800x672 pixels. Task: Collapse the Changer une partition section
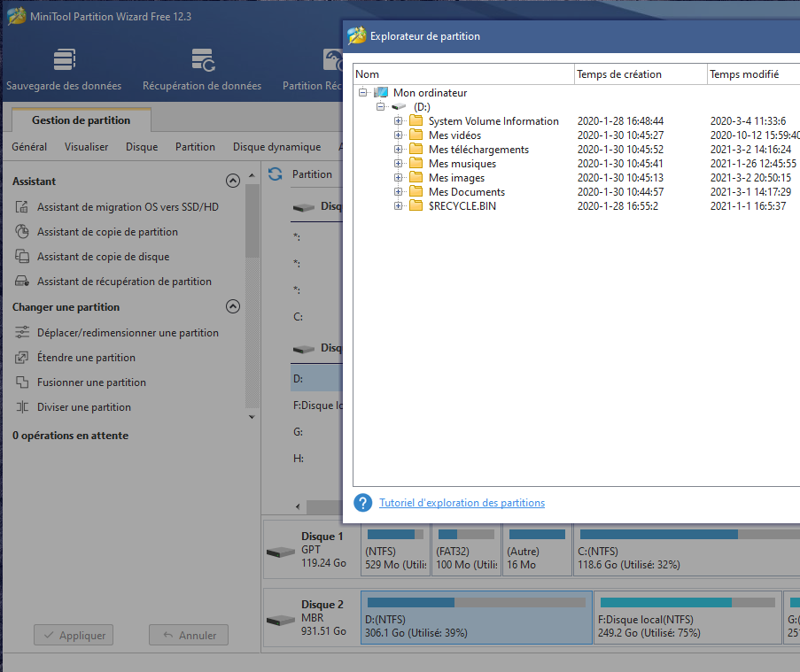(x=233, y=306)
